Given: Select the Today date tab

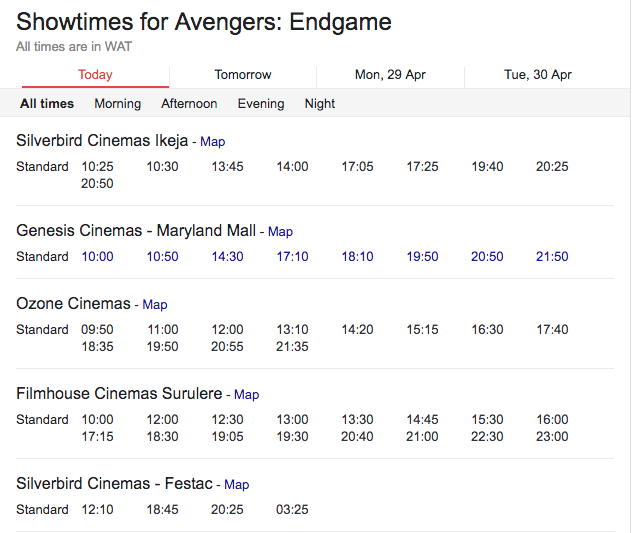Looking at the screenshot, I should tap(95, 75).
